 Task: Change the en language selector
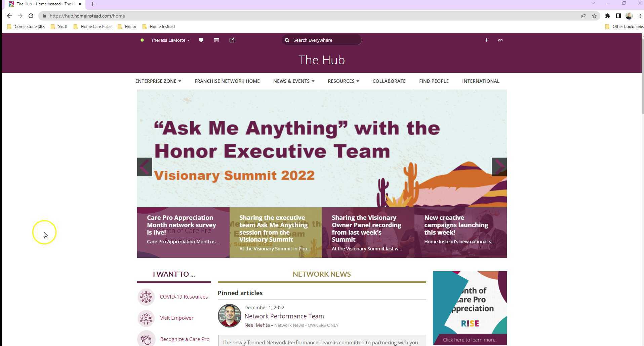(x=500, y=40)
